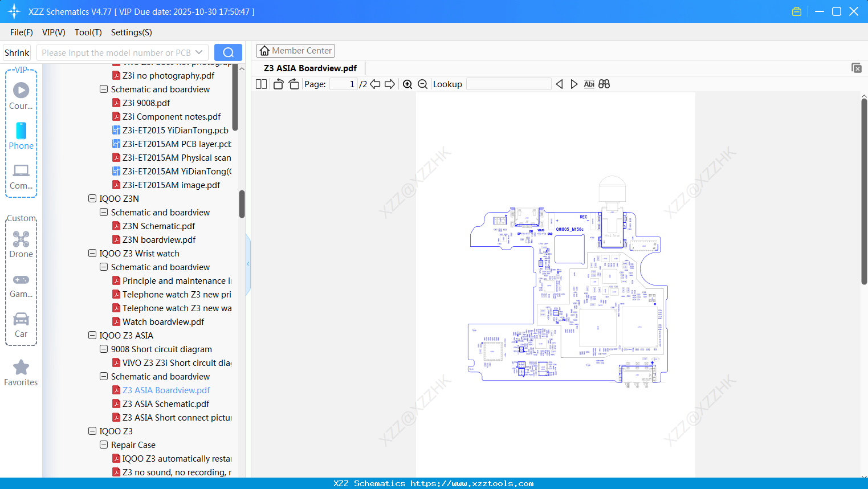
Task: Collapse the IQOO Z3 ASIA node
Action: pyautogui.click(x=92, y=336)
